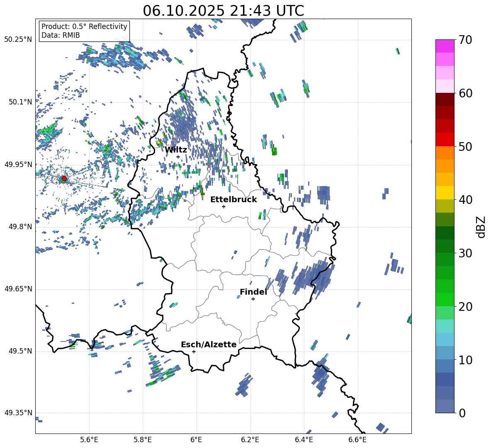Click the Findel station cross marker
The image size is (491, 448).
tap(253, 299)
